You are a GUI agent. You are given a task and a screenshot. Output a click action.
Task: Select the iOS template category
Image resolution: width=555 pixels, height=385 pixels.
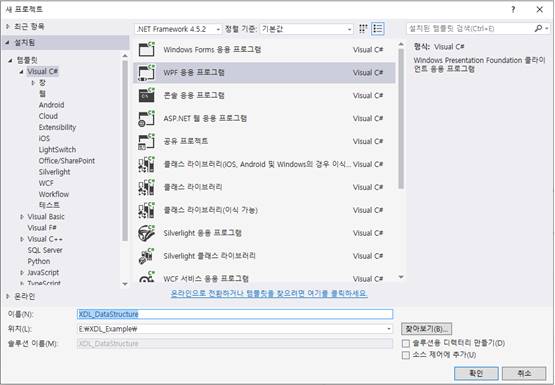click(x=44, y=138)
